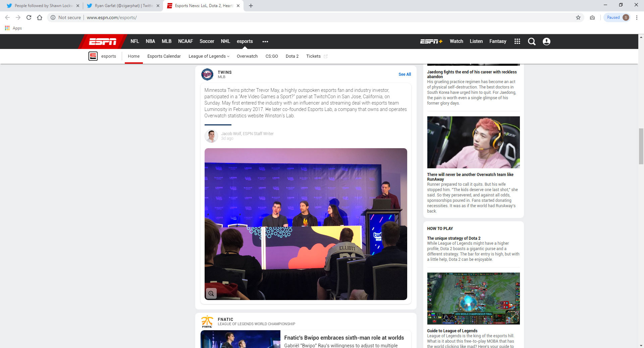Click the ESPN logo in header
This screenshot has height=348, width=644.
(103, 41)
